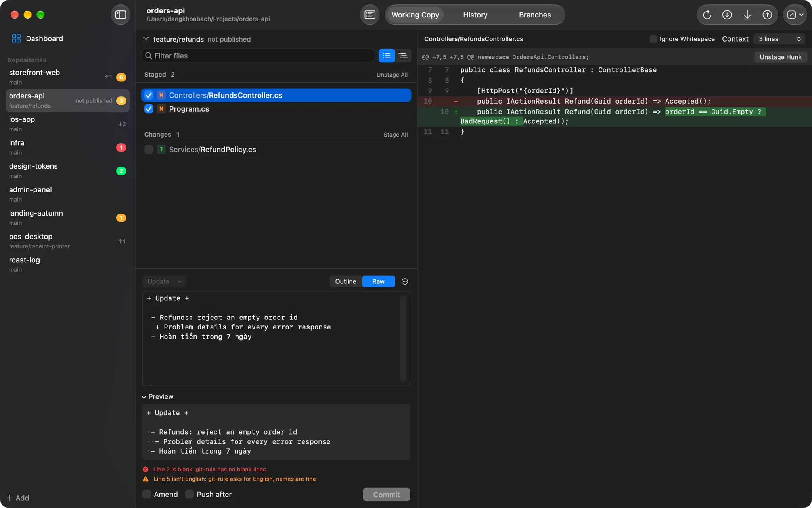
Task: Switch to the Working Copy tab
Action: coord(415,15)
